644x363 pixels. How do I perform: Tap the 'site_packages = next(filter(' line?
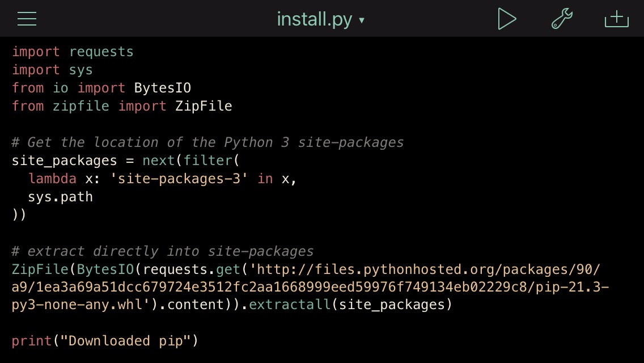click(126, 161)
